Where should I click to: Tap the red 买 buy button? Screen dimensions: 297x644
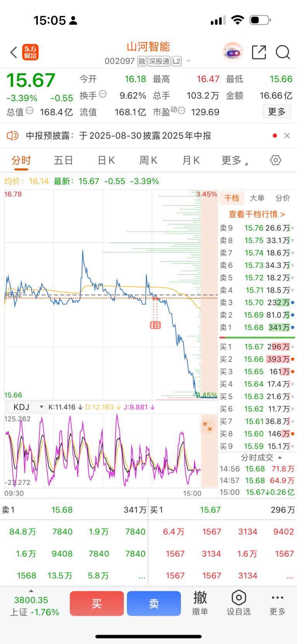[x=97, y=603]
